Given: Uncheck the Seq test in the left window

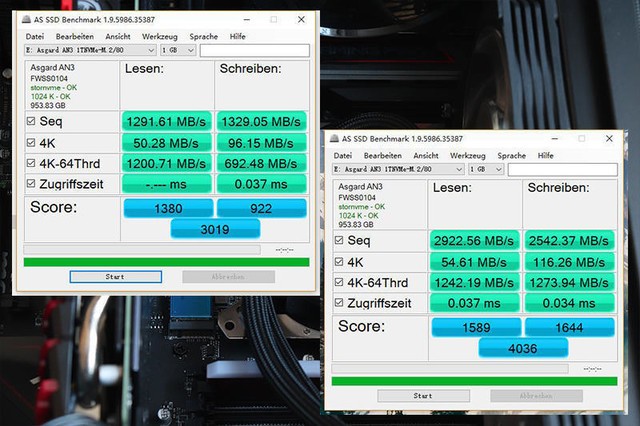Looking at the screenshot, I should pos(31,121).
